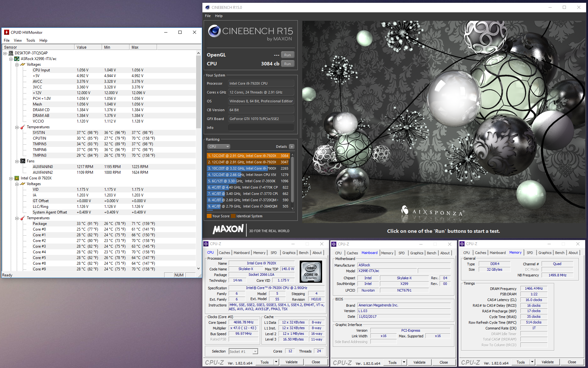Screen dimensions: 588x368
Task: Open Tools dropdown arrow in CPU tab window
Action: 276,362
